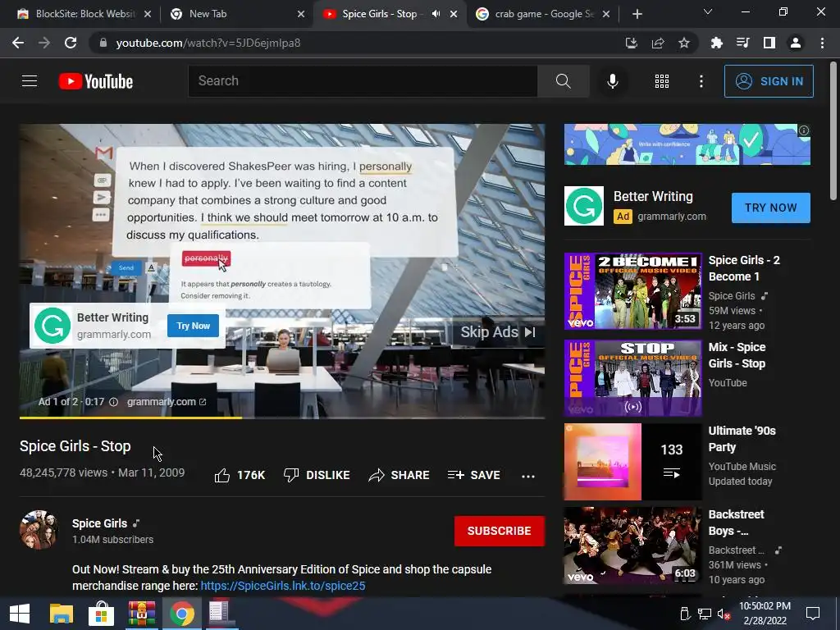Click Better Writing title in sidebar ad

click(653, 197)
